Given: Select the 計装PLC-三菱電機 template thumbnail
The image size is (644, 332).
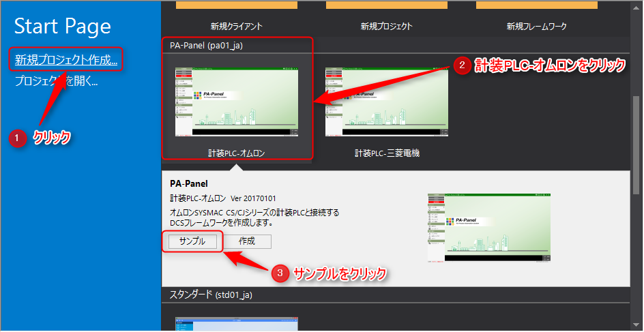Looking at the screenshot, I should click(387, 102).
